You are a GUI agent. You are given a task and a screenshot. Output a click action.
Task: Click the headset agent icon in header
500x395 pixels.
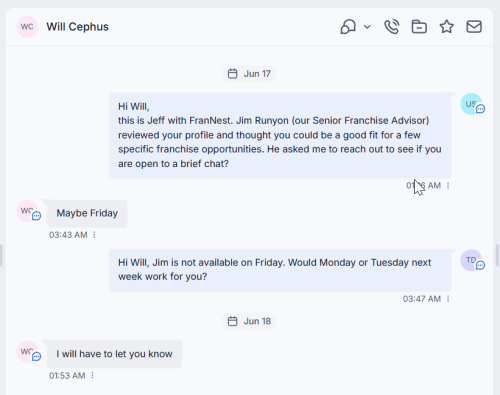tap(348, 27)
